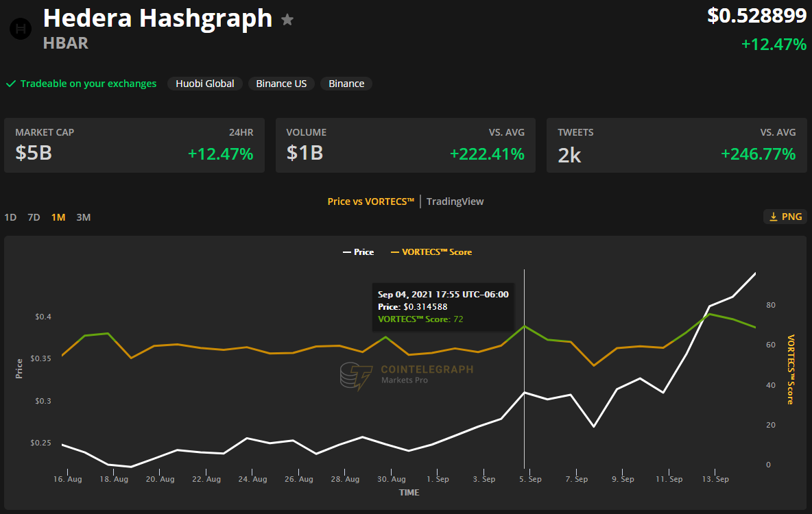Click the Binance exchange tag
Image resolution: width=812 pixels, height=514 pixels.
pyautogui.click(x=346, y=84)
